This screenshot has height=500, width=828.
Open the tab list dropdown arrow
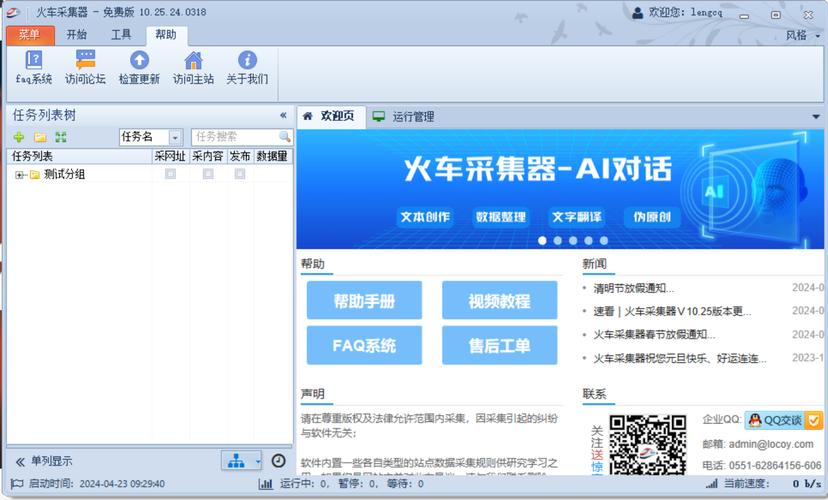point(816,116)
